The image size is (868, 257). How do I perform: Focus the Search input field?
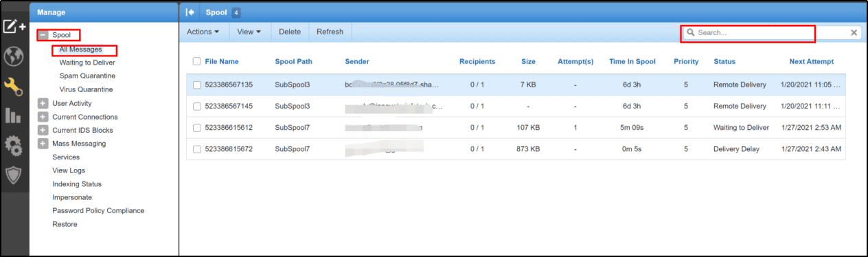[772, 32]
